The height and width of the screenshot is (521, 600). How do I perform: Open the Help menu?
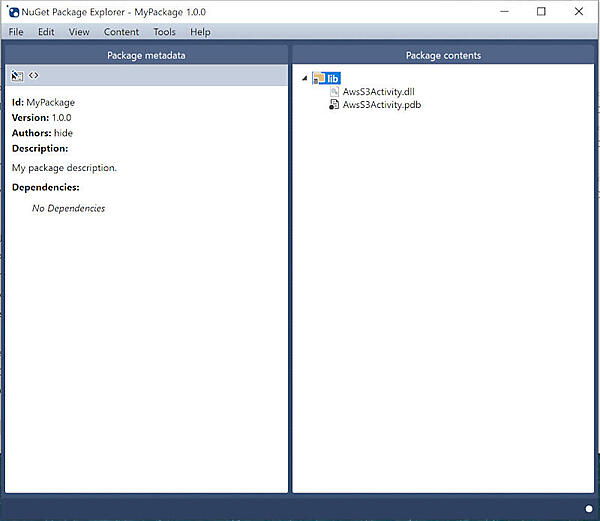200,32
